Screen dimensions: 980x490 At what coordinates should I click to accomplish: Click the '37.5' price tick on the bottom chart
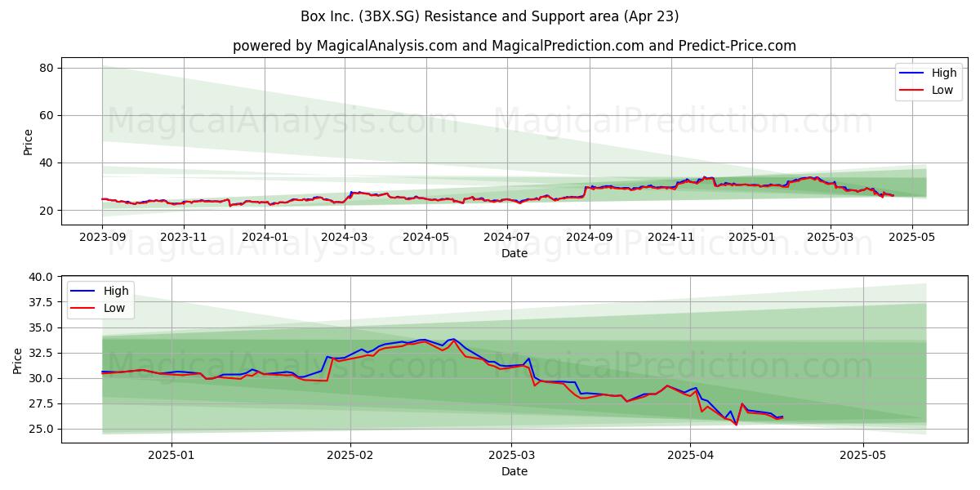tap(41, 302)
